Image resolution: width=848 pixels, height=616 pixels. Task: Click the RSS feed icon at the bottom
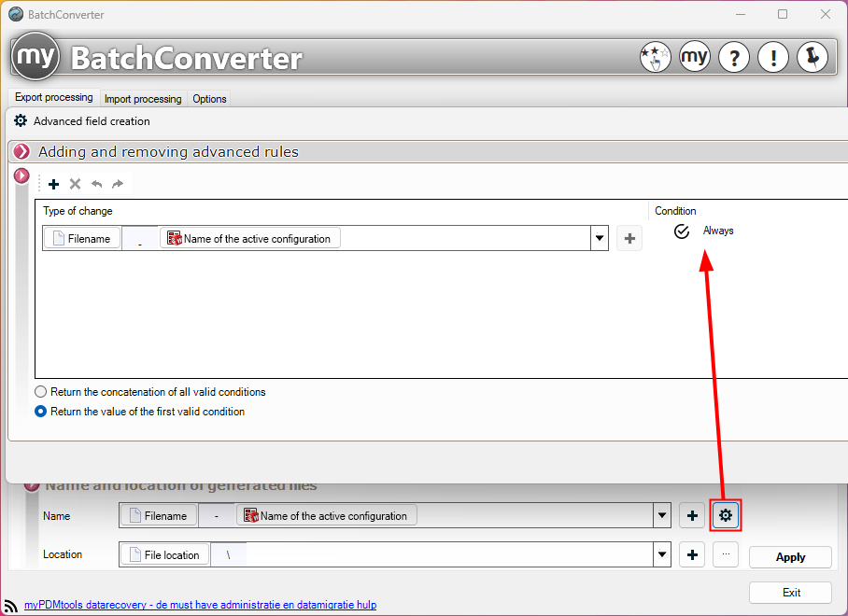9,604
